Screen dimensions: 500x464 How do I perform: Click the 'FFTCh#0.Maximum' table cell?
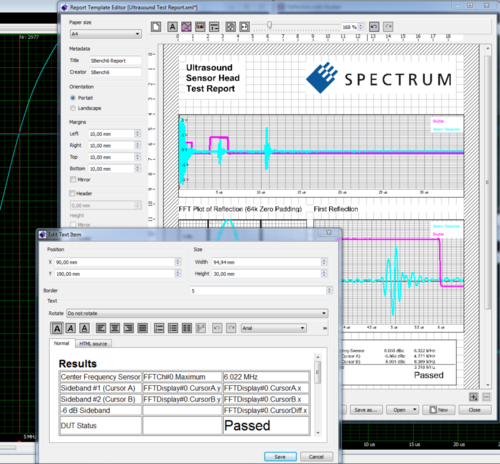(x=182, y=377)
